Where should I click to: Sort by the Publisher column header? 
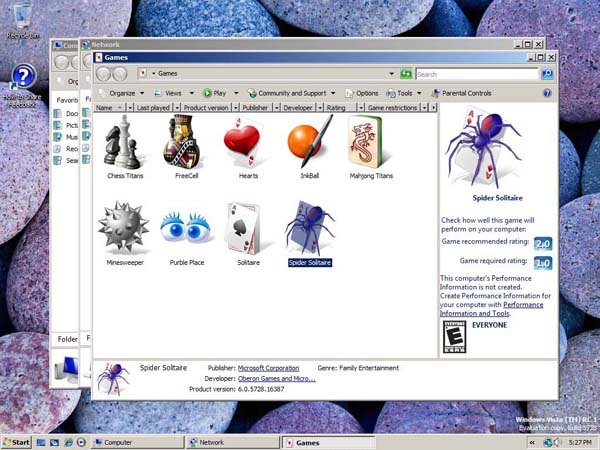tap(255, 107)
